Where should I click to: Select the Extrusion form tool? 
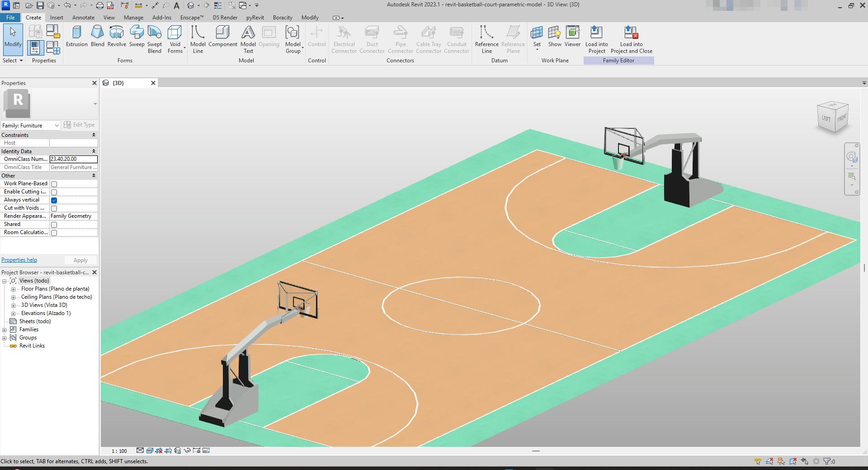pyautogui.click(x=76, y=36)
